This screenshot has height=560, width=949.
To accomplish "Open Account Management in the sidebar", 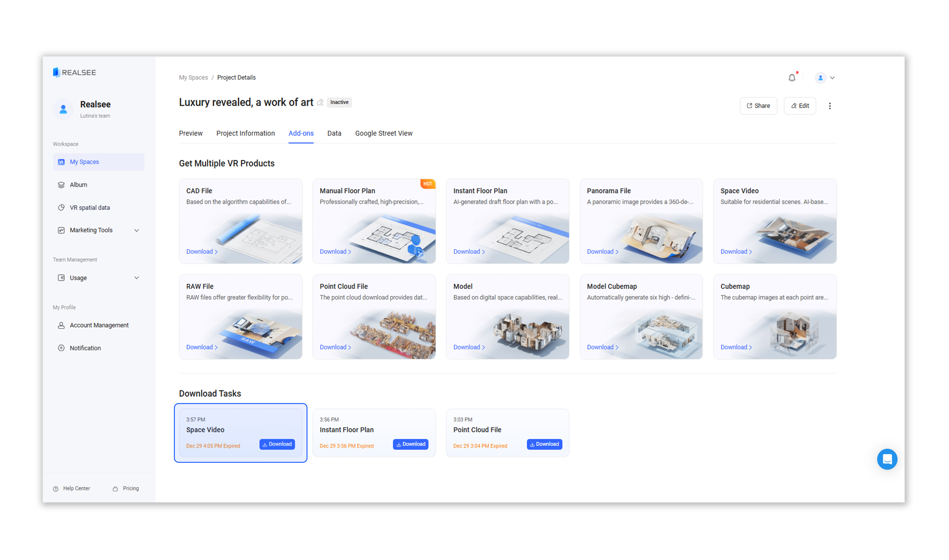I will (99, 325).
